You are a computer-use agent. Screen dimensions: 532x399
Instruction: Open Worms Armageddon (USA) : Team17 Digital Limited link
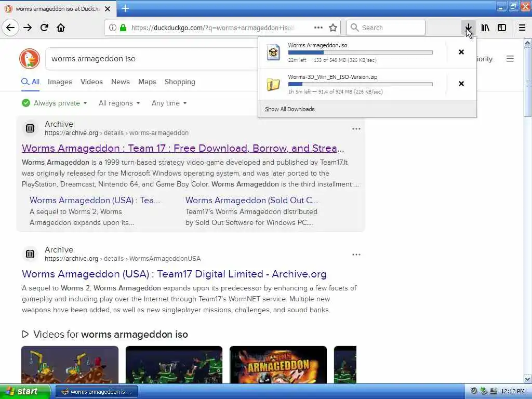tap(174, 274)
